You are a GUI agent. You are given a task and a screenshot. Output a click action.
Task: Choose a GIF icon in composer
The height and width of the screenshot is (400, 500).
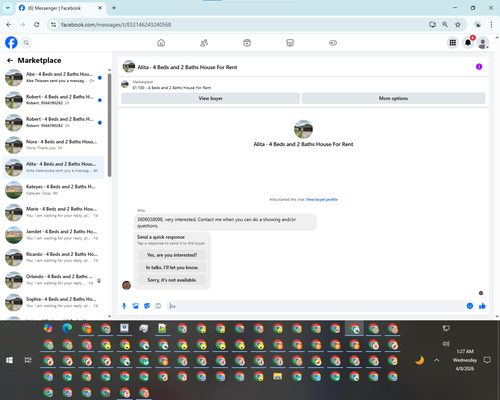tap(158, 306)
